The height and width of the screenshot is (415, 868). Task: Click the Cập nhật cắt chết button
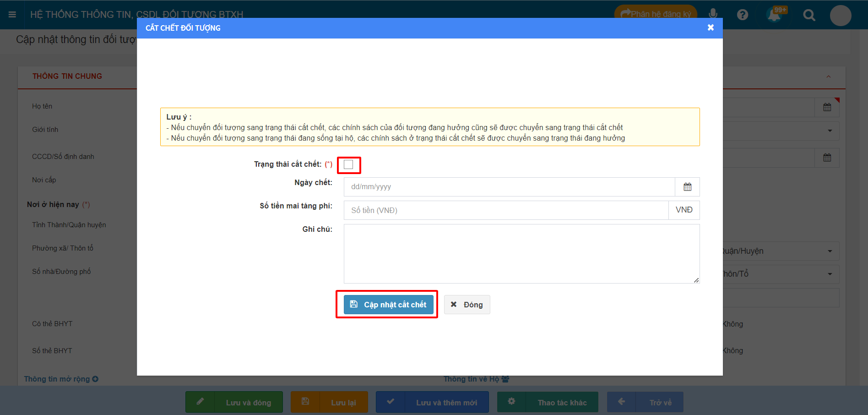tap(388, 305)
